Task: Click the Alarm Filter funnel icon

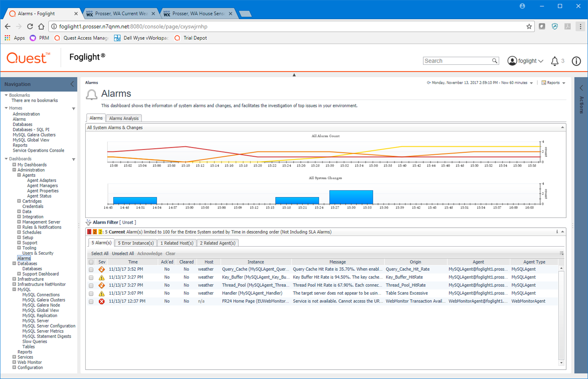Action: point(89,222)
